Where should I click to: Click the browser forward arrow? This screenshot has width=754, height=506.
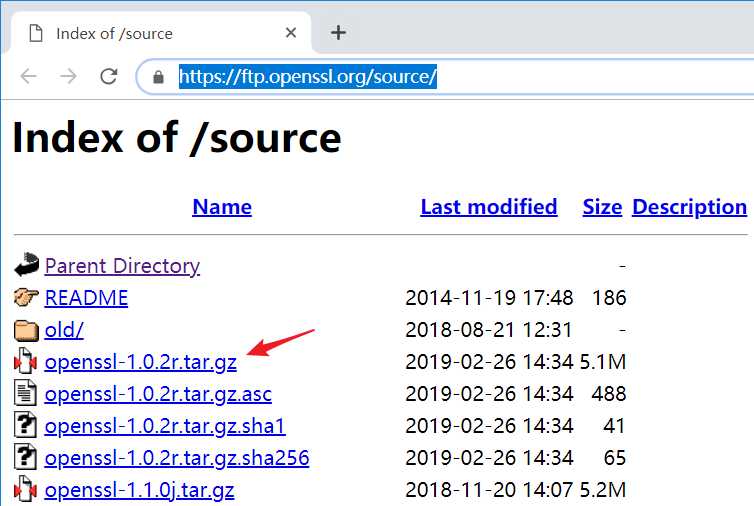pos(68,76)
